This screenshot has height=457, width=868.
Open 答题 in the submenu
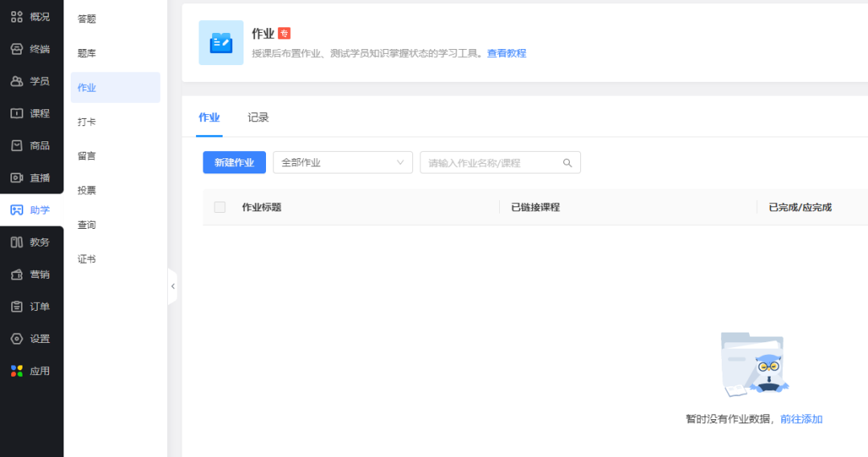(87, 18)
